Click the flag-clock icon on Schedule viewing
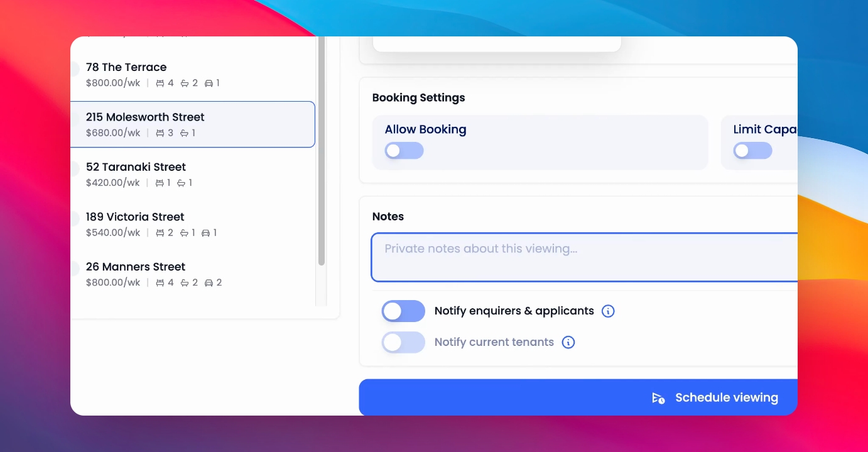The width and height of the screenshot is (868, 452). tap(658, 398)
